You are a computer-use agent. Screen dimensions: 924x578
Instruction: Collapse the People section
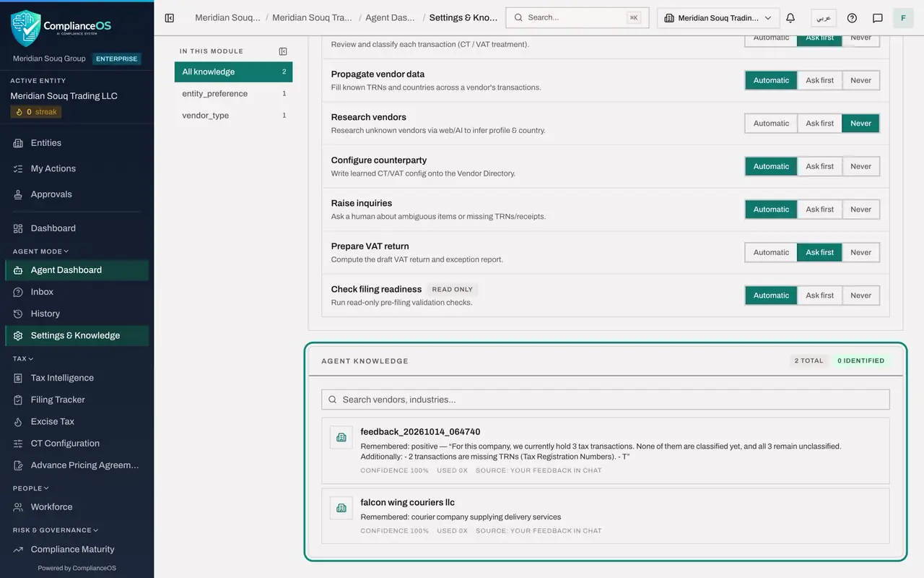click(32, 488)
